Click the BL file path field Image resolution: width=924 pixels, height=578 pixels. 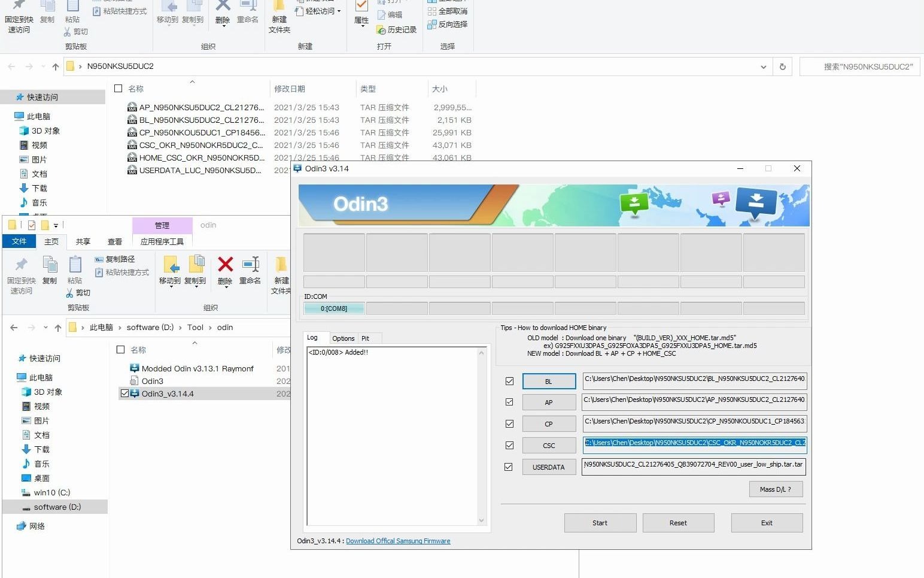tap(694, 382)
